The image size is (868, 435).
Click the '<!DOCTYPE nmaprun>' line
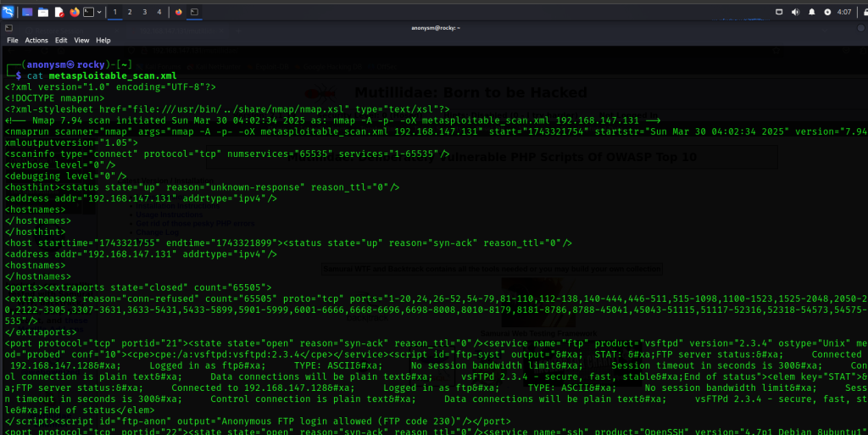point(54,98)
